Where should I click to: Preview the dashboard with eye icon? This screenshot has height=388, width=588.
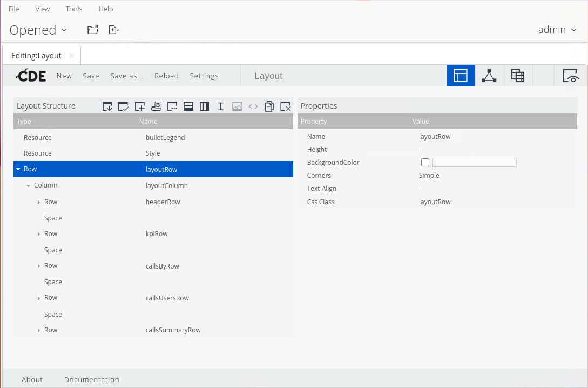pos(571,76)
